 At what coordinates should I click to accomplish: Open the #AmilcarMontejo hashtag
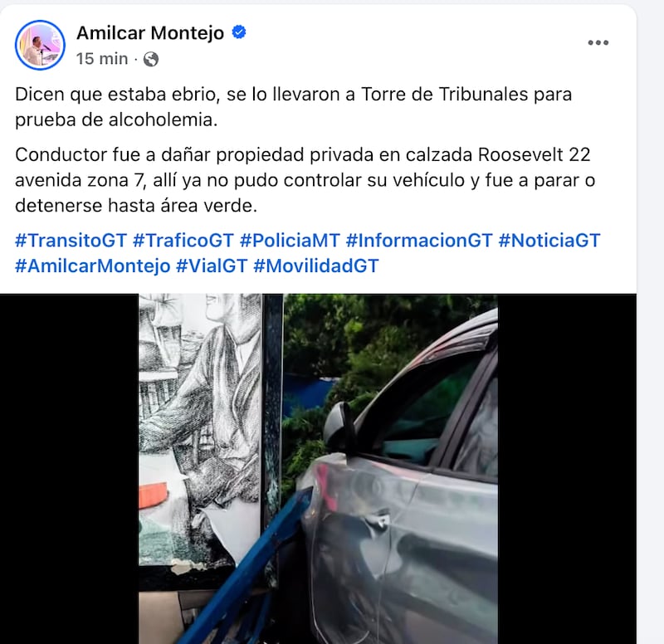click(93, 266)
